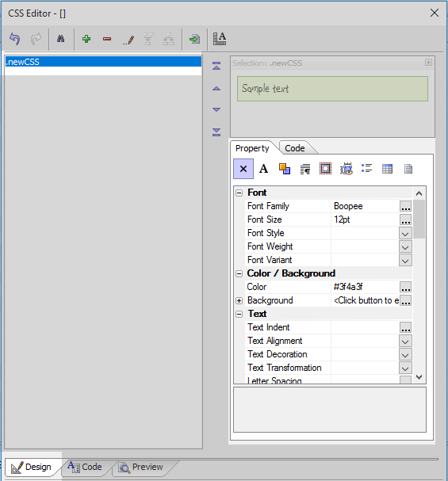Screen dimensions: 448x481
Task: Select the Table category grid icon
Action: tap(387, 169)
